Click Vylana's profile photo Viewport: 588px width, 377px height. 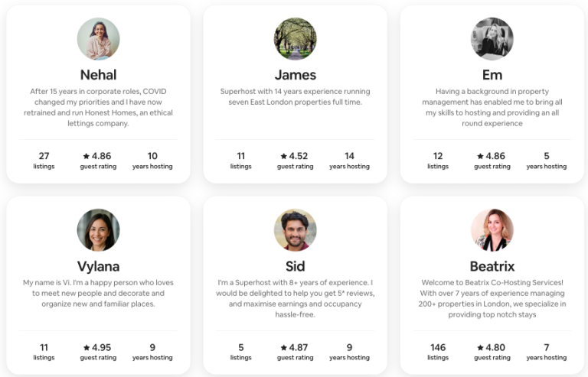tap(98, 230)
